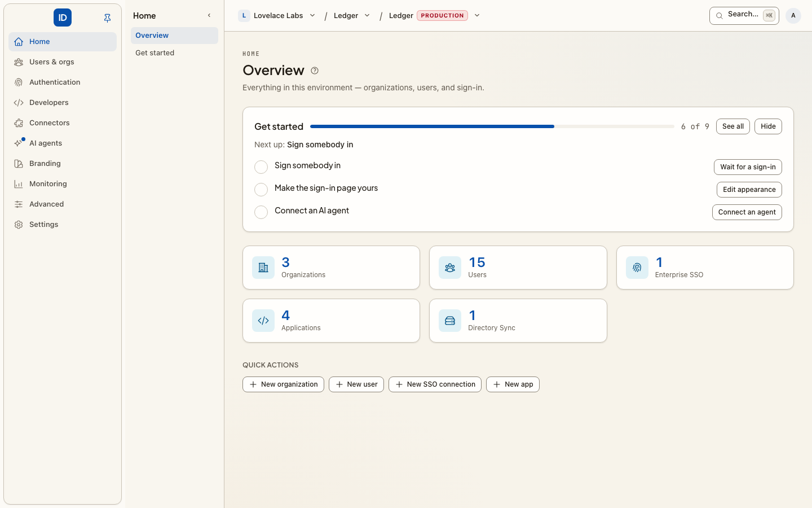
Task: Collapse the Home secondary panel chevron
Action: (209, 16)
